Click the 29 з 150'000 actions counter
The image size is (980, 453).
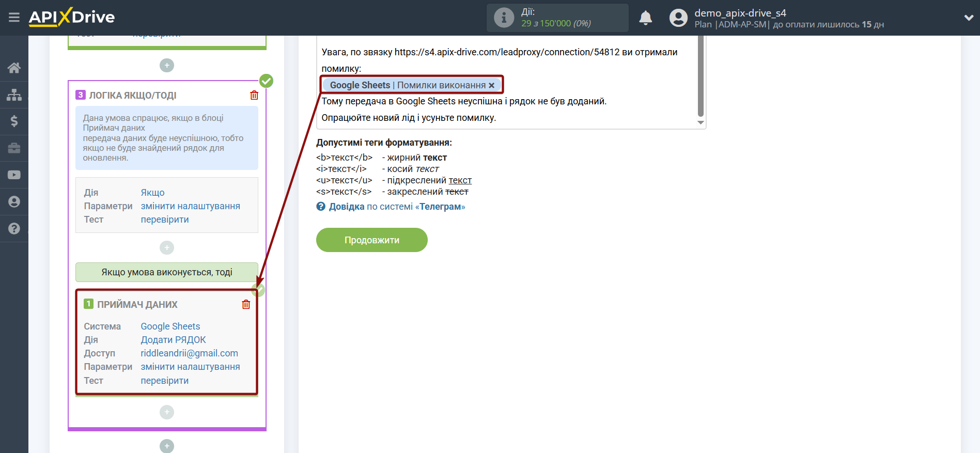[556, 23]
